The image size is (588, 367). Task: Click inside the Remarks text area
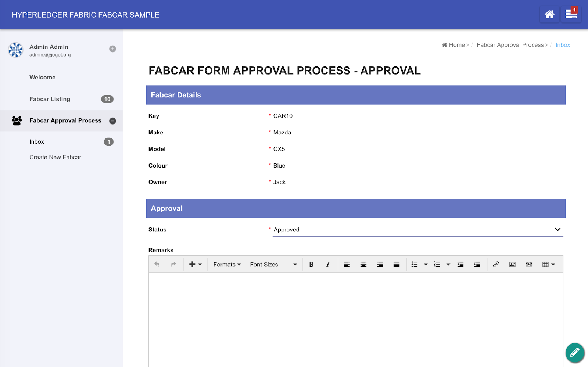pos(356,320)
